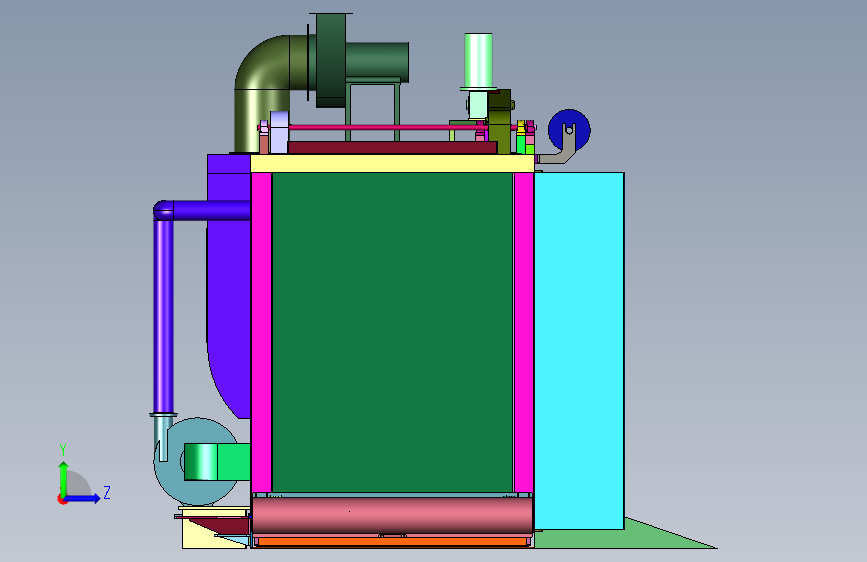Viewport: 867px width, 562px height.
Task: Select the dark red plate on the top
Action: (x=392, y=148)
